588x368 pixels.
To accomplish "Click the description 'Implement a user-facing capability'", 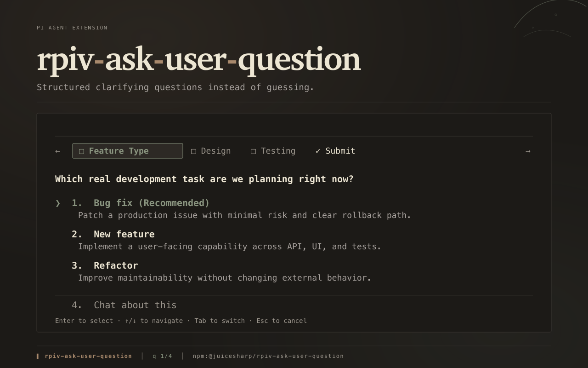I will tap(230, 247).
